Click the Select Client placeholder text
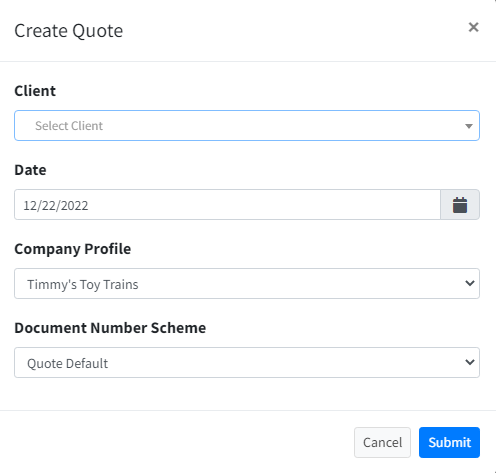The image size is (496, 473). point(69,126)
